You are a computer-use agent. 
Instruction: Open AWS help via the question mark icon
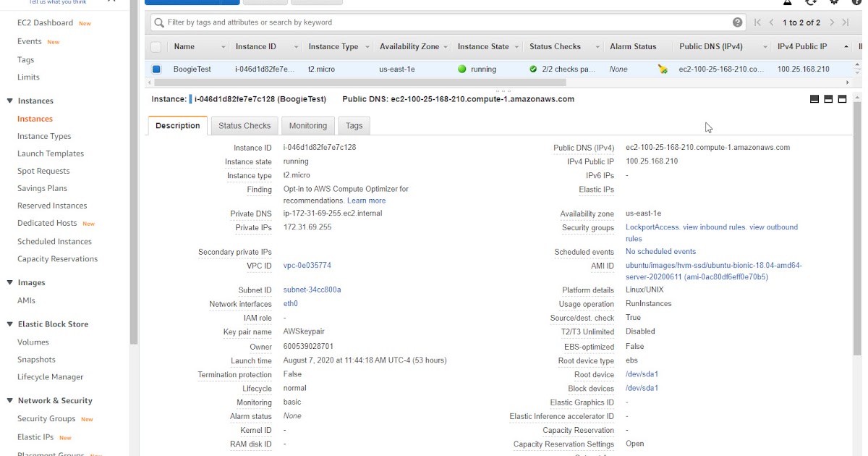coord(857,4)
